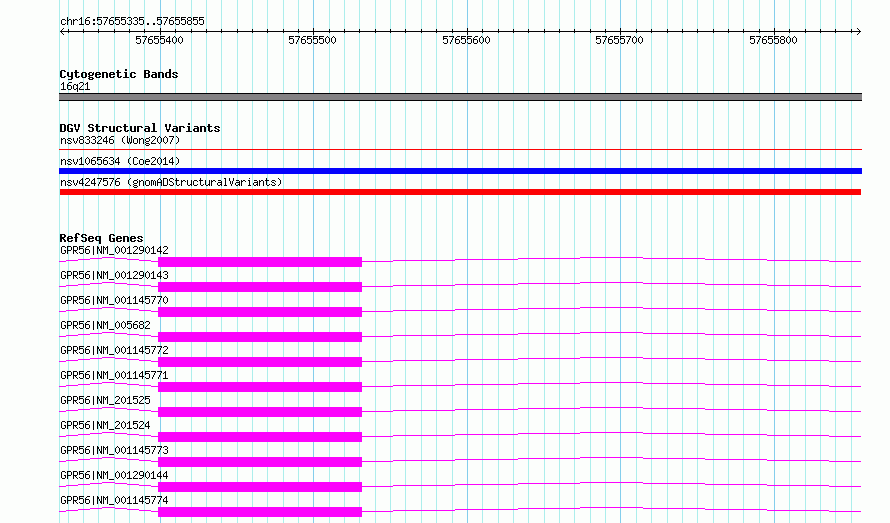Click the magenta exon of NM_005682
This screenshot has height=523, width=890.
(x=260, y=337)
